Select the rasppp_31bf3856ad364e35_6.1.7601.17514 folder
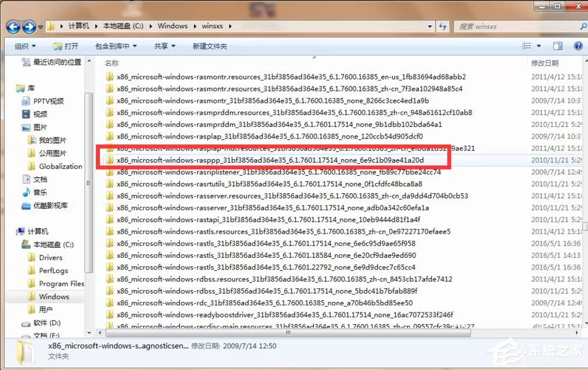The image size is (588, 370). 270,160
